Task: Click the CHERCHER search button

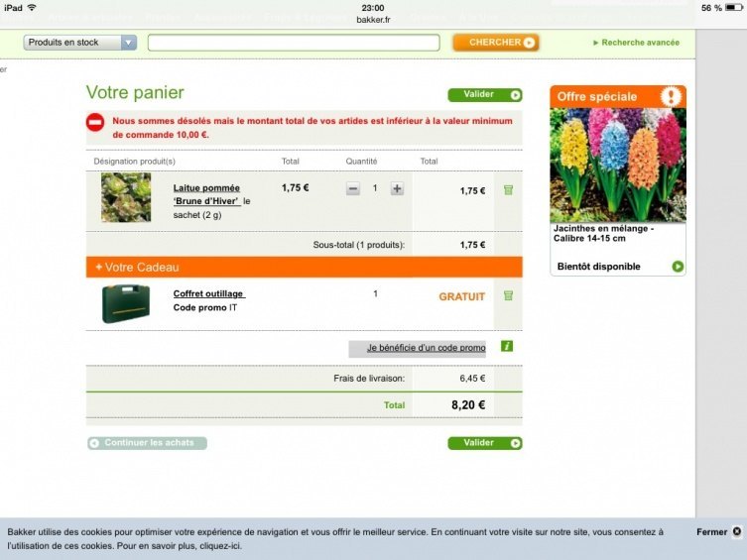Action: click(496, 43)
